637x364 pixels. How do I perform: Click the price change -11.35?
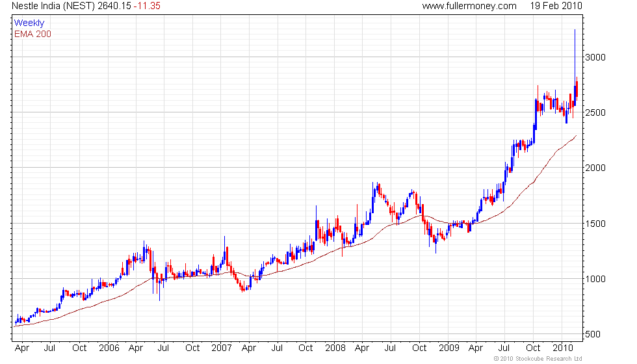point(147,6)
